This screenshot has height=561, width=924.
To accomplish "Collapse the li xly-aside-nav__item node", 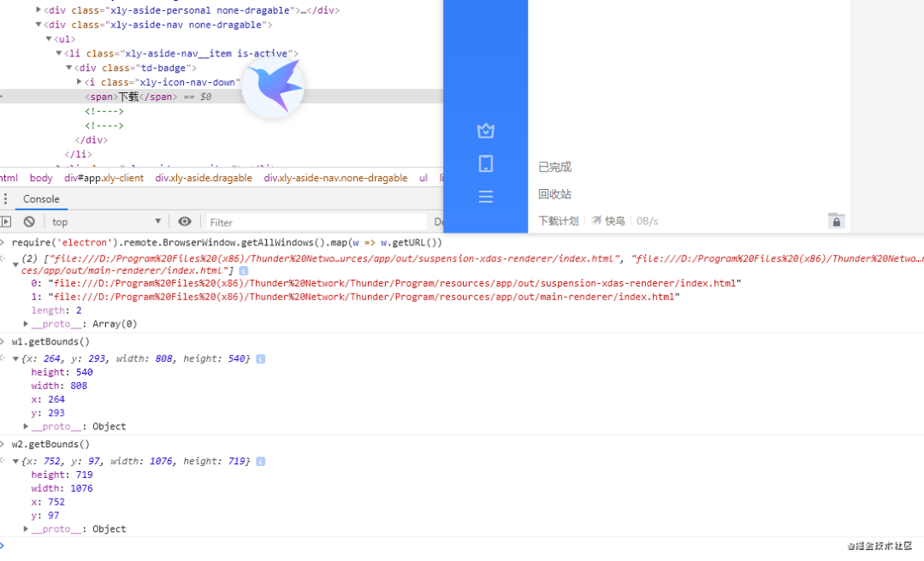I will (x=59, y=53).
